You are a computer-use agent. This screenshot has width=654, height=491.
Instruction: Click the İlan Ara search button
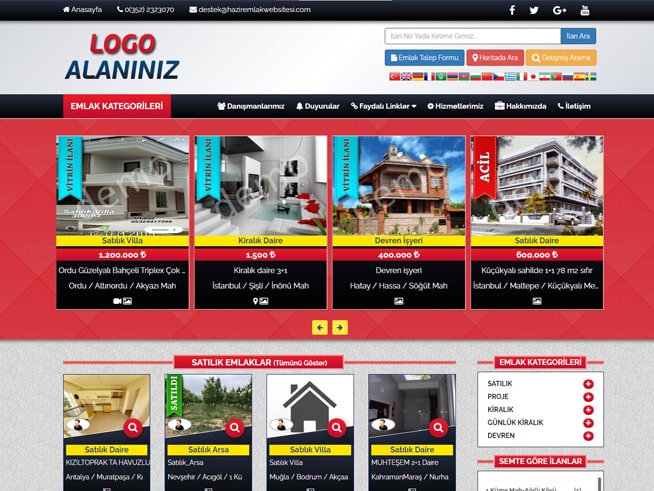[x=579, y=36]
